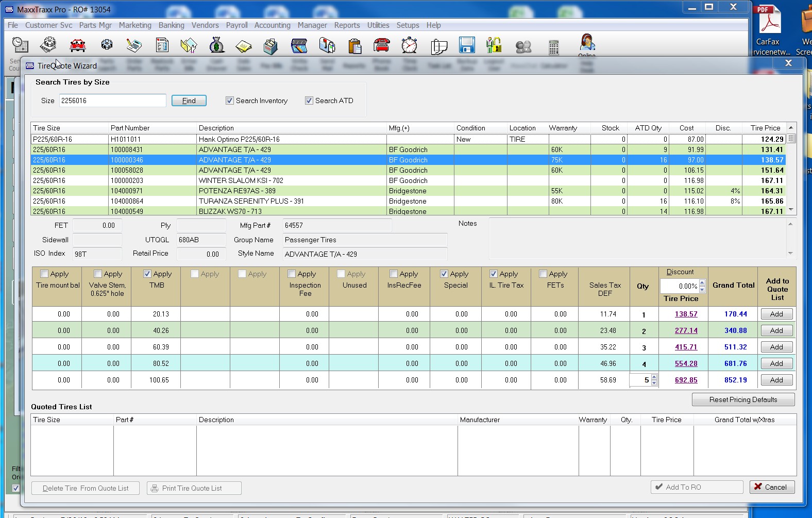Click the Tire Price column header

pos(765,128)
